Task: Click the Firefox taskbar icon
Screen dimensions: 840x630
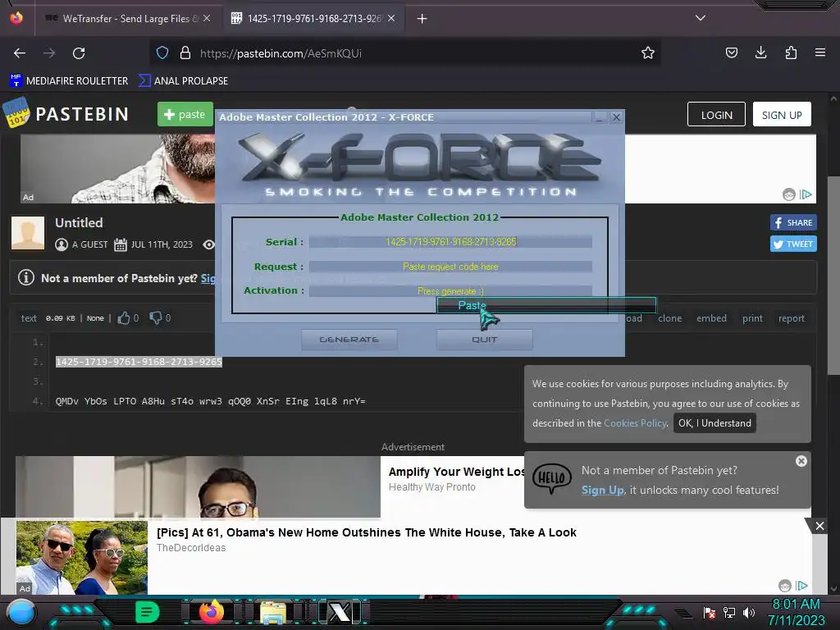Action: [212, 612]
